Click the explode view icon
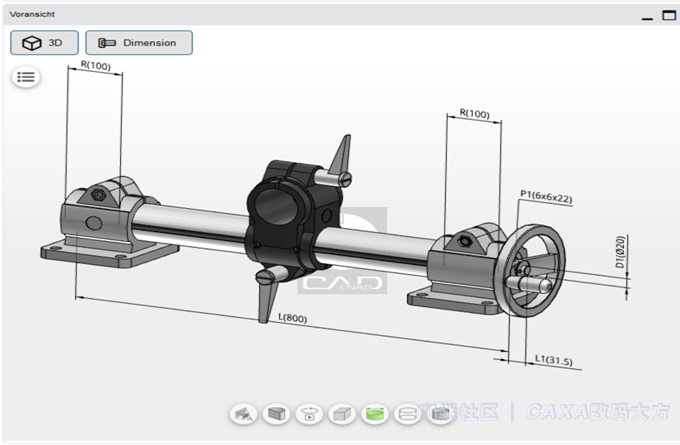 (x=245, y=414)
